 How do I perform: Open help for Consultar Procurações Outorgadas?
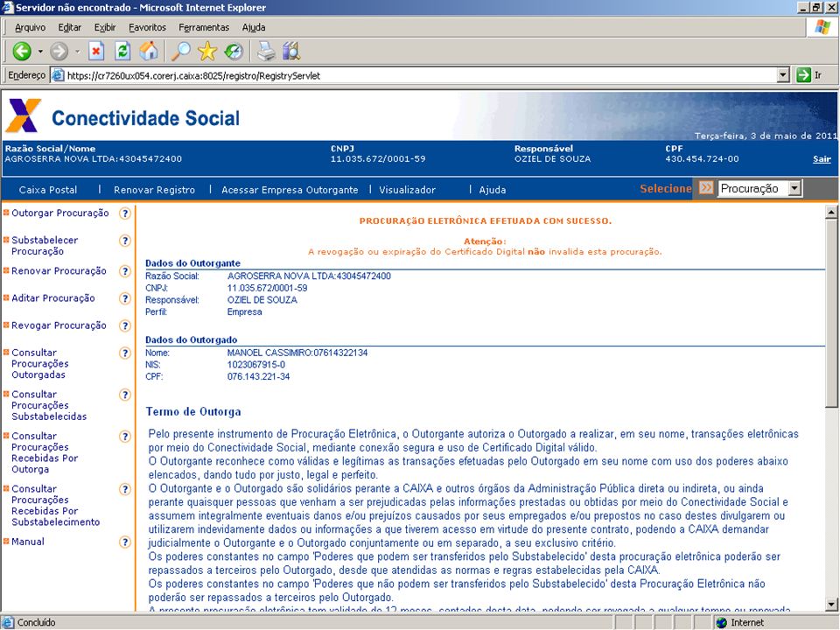pos(125,353)
